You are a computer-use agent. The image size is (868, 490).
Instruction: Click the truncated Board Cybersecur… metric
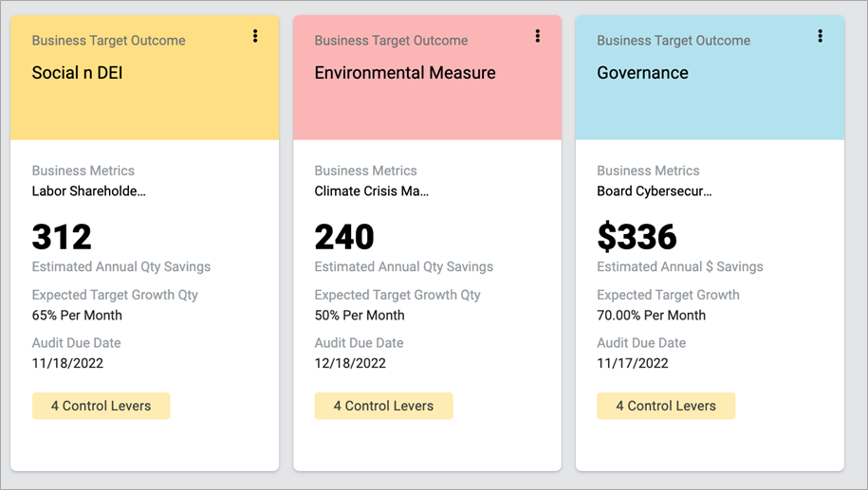tap(655, 191)
